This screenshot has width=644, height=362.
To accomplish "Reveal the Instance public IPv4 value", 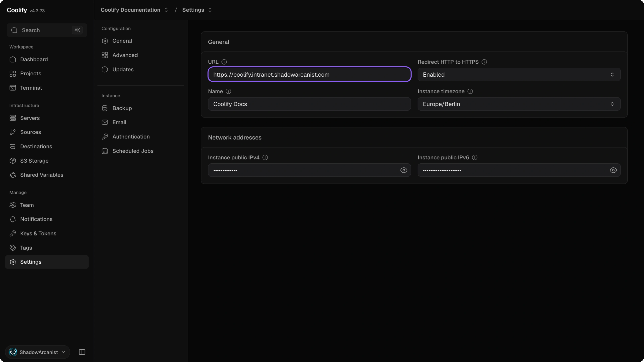I will tap(404, 170).
